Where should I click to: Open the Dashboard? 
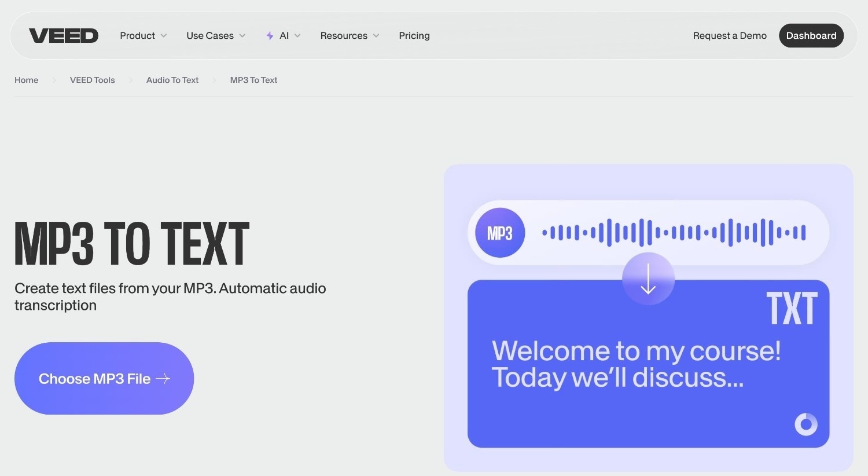point(811,36)
